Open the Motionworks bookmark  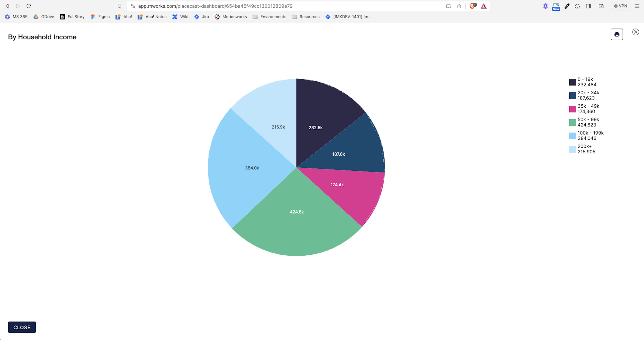(x=231, y=17)
